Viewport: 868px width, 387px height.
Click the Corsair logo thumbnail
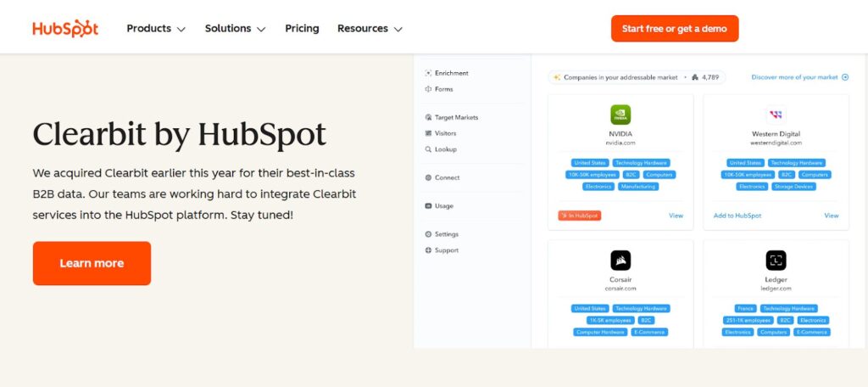pos(620,261)
